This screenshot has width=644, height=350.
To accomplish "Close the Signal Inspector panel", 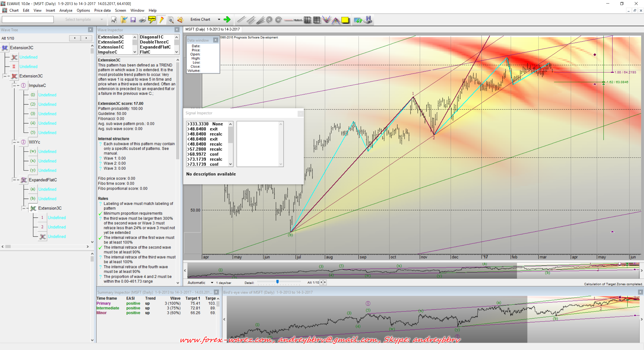I will click(300, 114).
